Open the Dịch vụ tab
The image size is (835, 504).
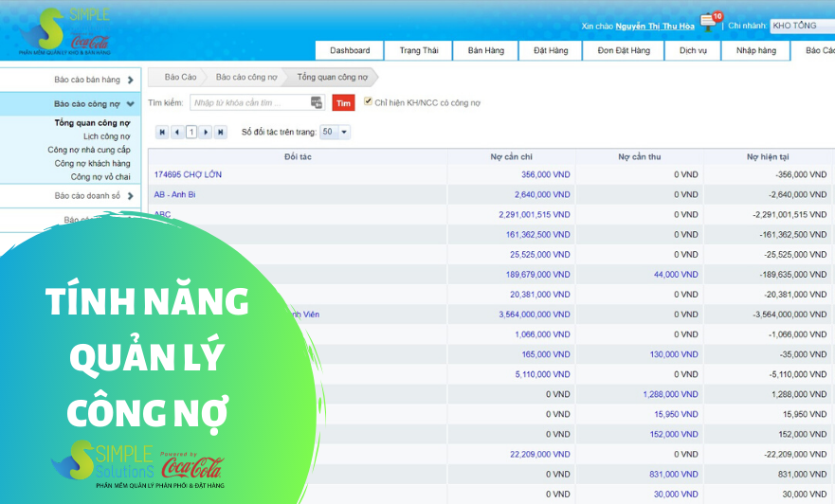pyautogui.click(x=693, y=50)
